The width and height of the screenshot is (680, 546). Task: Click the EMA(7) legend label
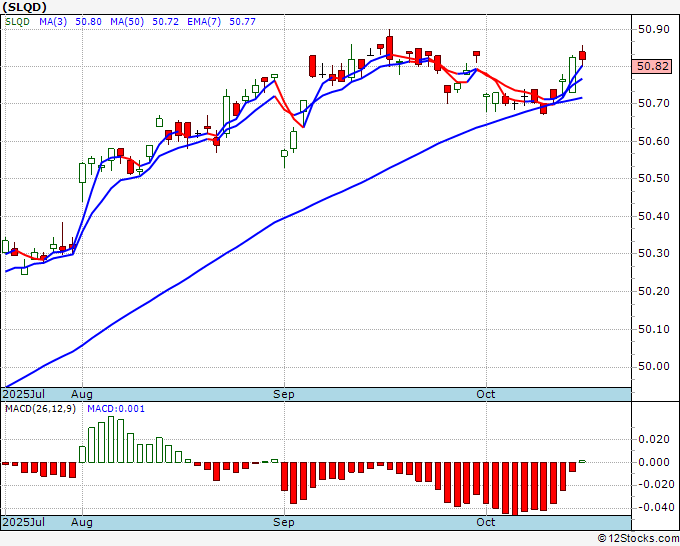coord(204,22)
